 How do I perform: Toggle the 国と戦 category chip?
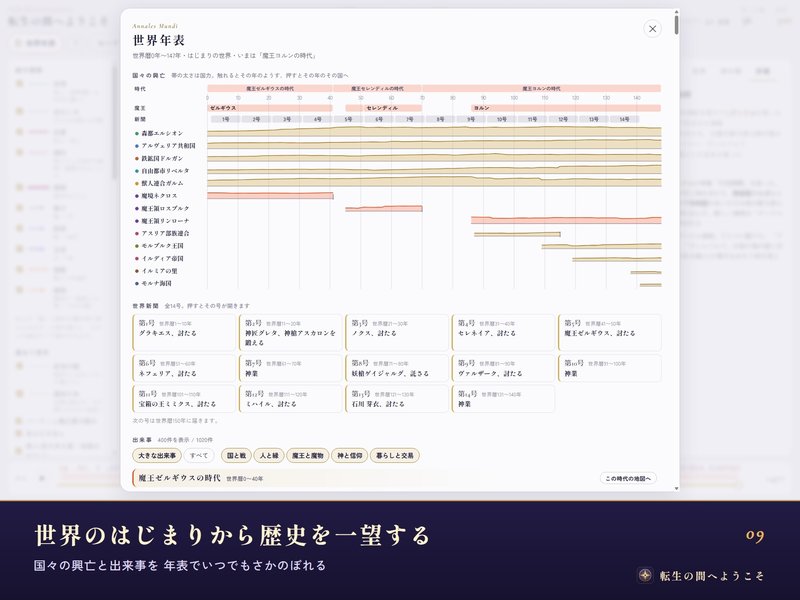[236, 456]
